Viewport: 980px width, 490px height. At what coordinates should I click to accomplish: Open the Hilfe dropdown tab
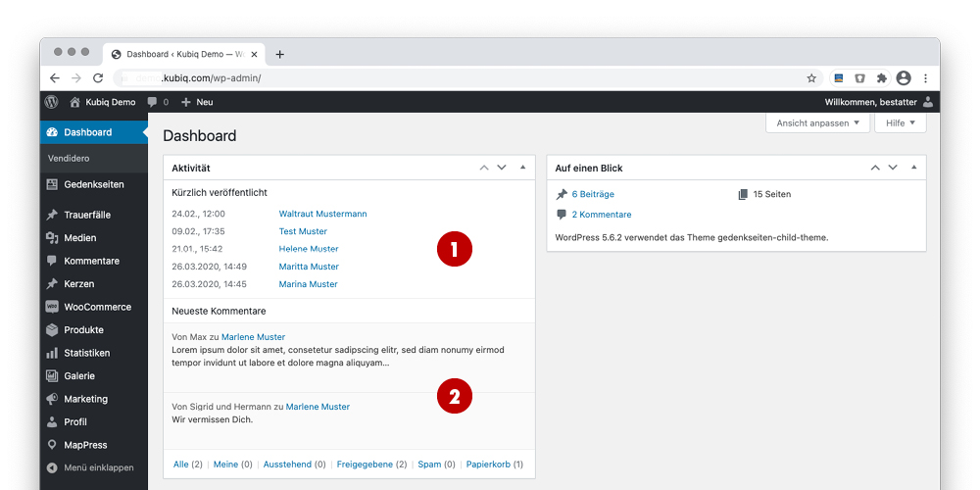coord(900,123)
